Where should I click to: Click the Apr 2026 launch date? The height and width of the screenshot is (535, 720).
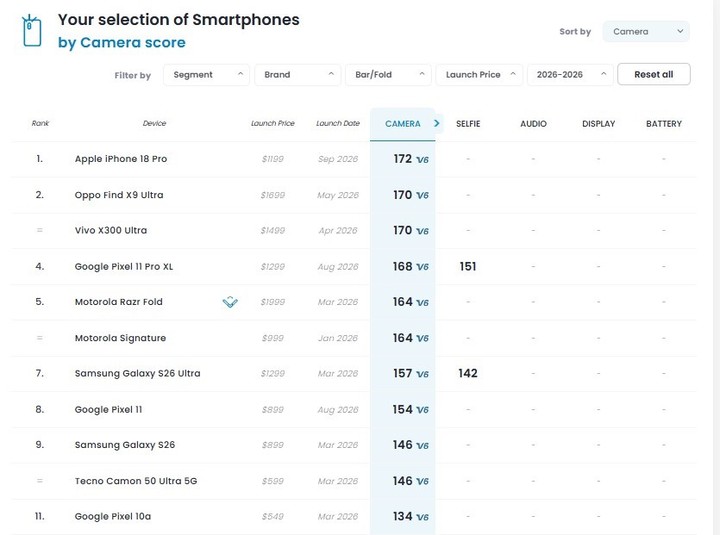tap(338, 231)
